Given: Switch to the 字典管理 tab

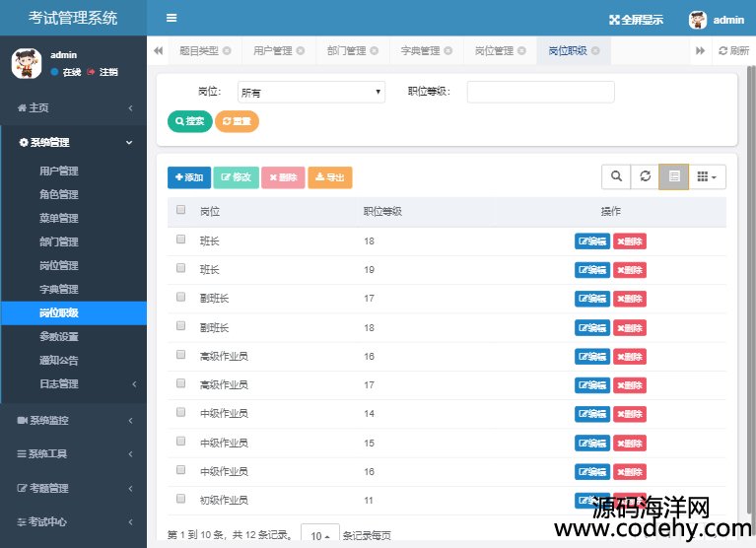Looking at the screenshot, I should (421, 50).
